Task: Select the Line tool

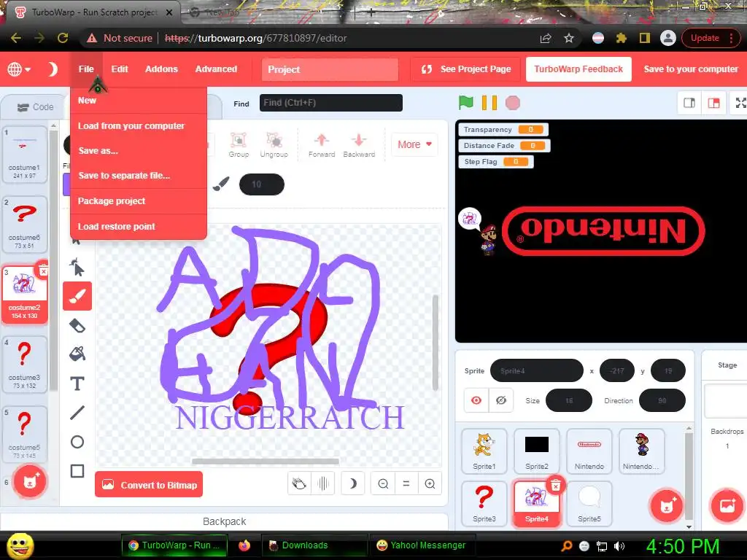Action: (77, 413)
